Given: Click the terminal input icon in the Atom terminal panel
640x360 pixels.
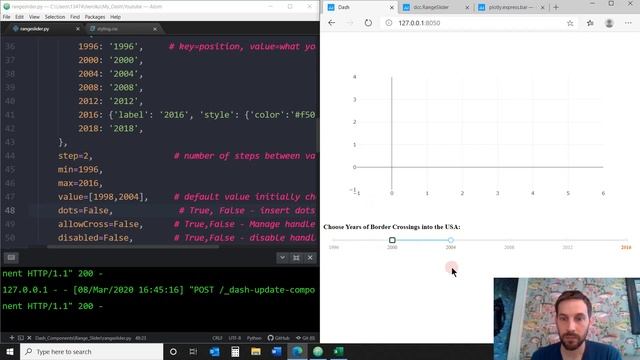Looking at the screenshot, I should pyautogui.click(x=11, y=258).
